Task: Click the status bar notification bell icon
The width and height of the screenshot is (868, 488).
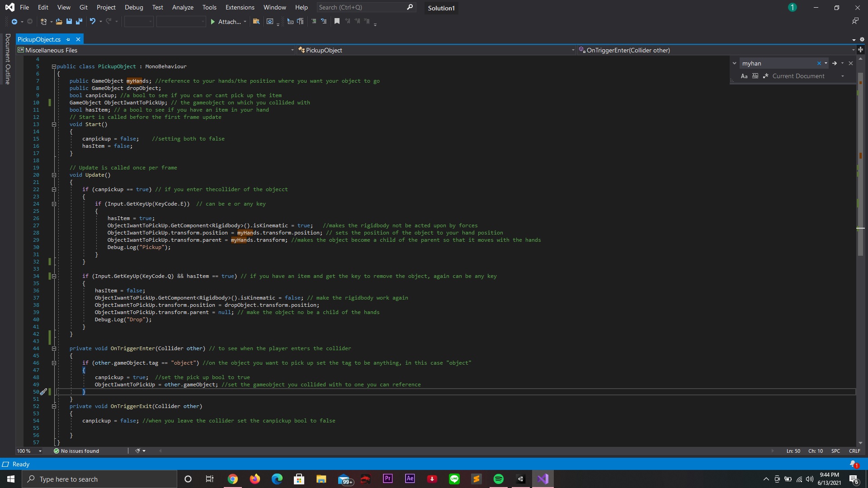Action: point(854,464)
